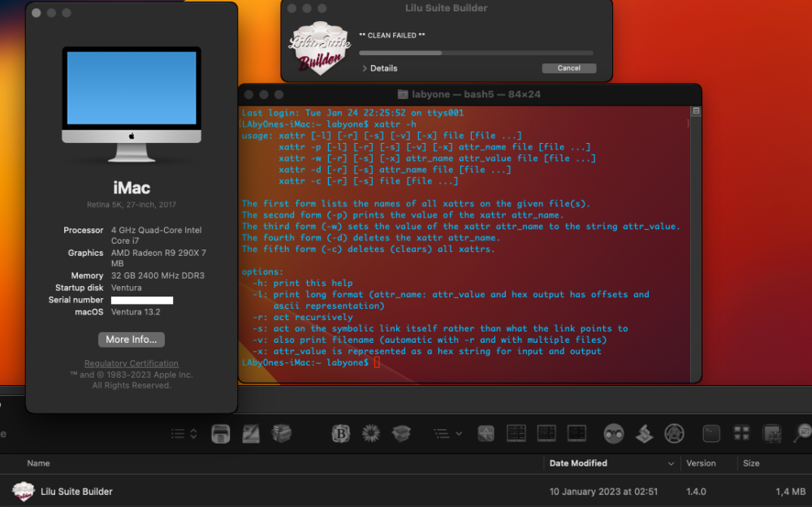
Task: Click the 'Ventura 13.2' macOS value
Action: coord(136,312)
